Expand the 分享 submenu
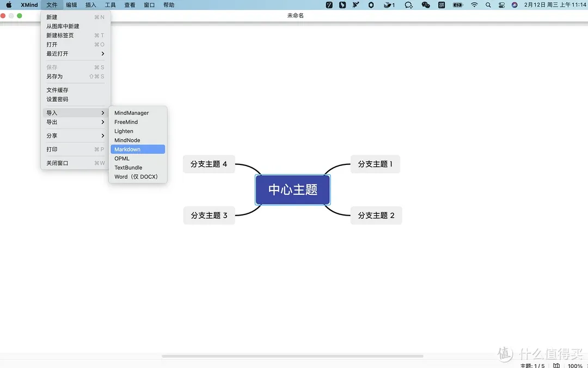The image size is (588, 368). pos(75,136)
